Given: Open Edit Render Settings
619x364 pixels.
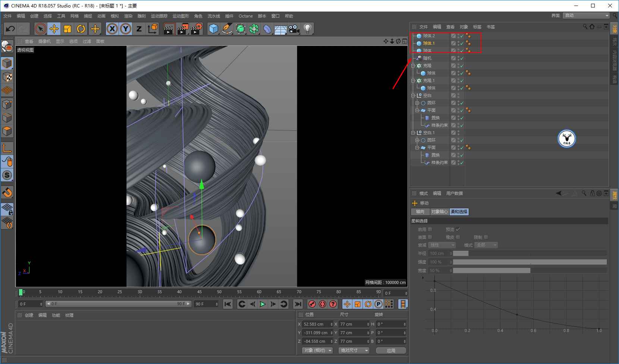Looking at the screenshot, I should tap(196, 29).
